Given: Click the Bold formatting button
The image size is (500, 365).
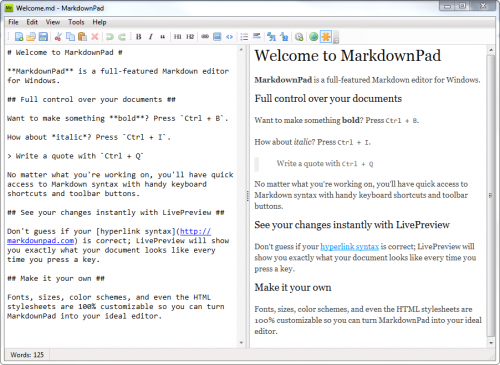Looking at the screenshot, I should (x=139, y=37).
